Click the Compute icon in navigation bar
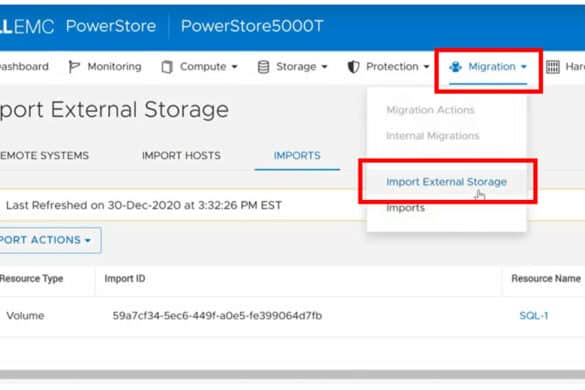The width and height of the screenshot is (585, 390). pos(167,67)
